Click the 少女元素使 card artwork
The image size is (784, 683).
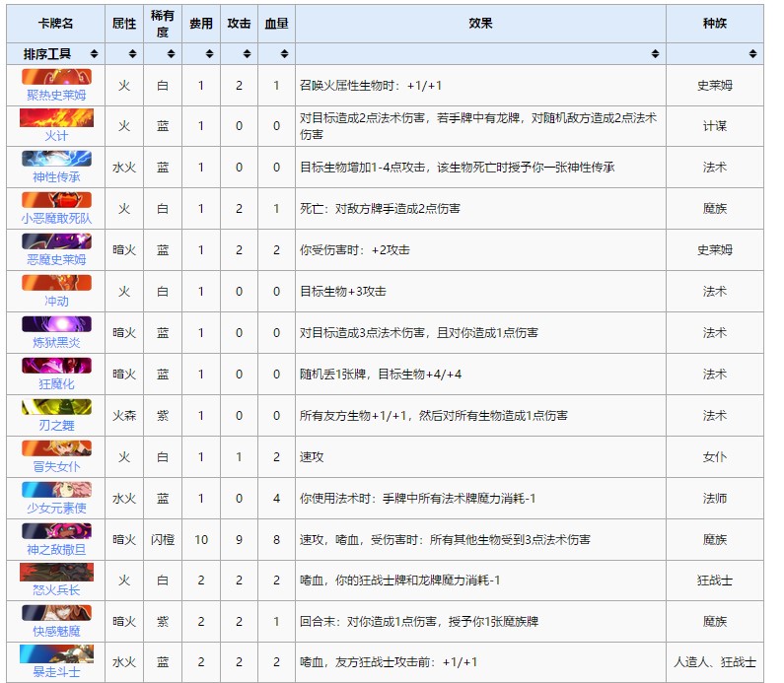click(x=55, y=490)
